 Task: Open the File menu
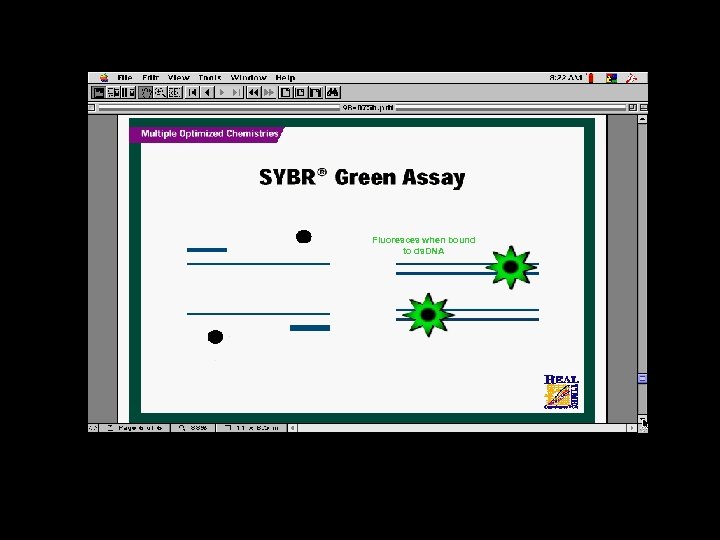125,78
